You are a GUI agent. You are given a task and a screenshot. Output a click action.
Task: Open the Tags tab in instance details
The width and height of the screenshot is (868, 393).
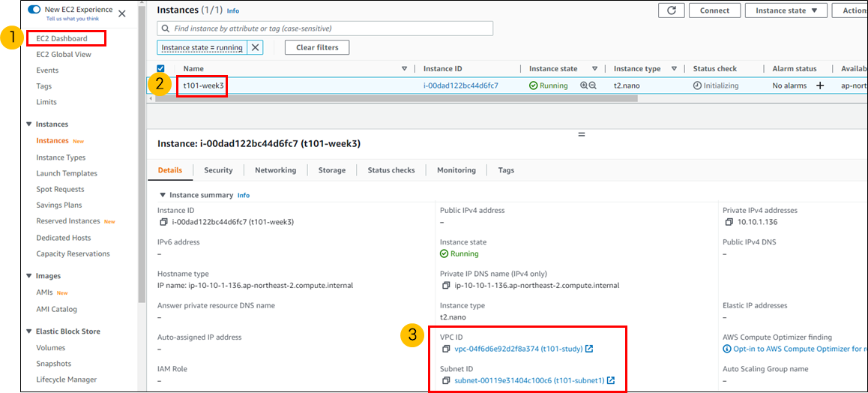pos(506,170)
